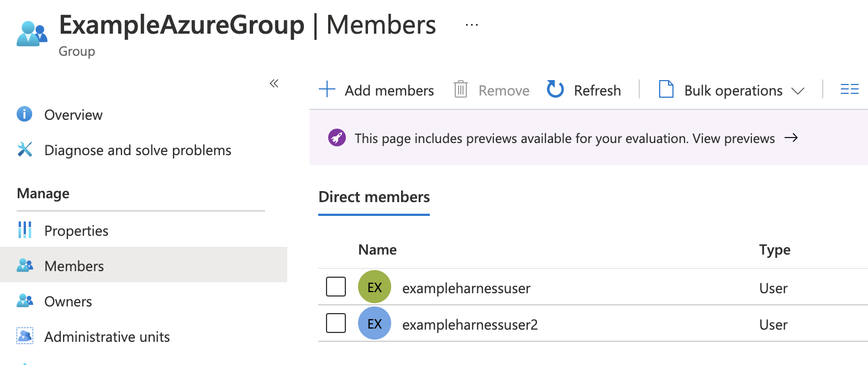This screenshot has height=365, width=868.
Task: Click the Owners people icon
Action: coord(25,300)
